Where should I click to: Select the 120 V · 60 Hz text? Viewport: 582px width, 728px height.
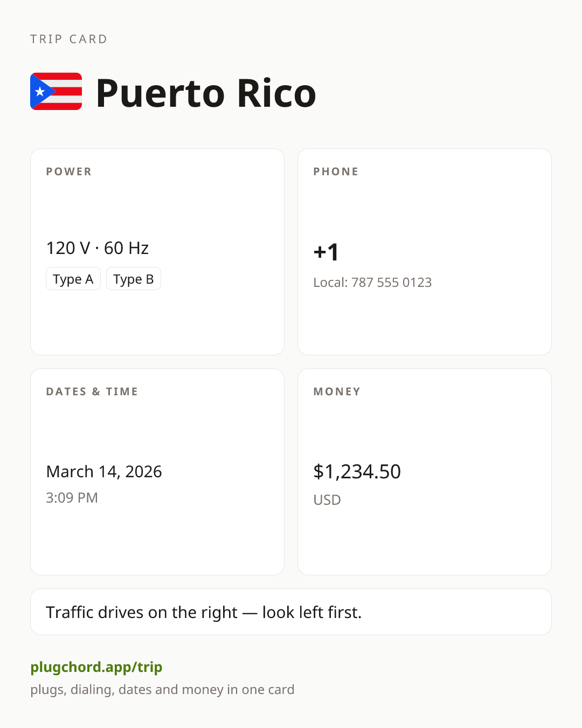(x=98, y=248)
